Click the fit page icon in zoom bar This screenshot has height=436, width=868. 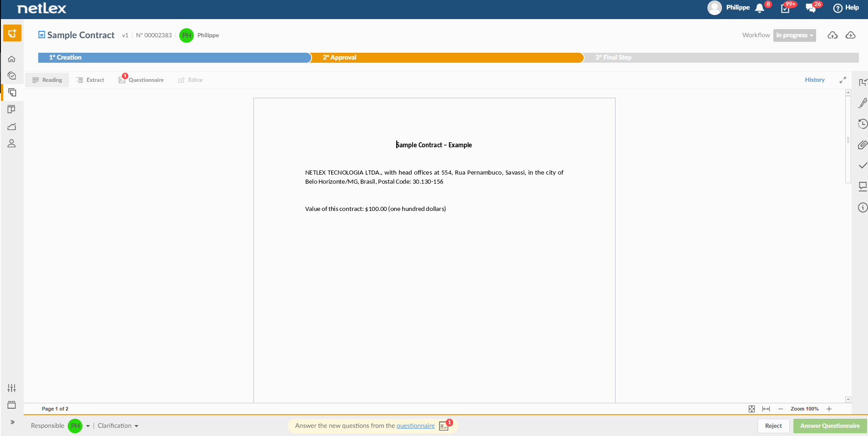(752, 409)
